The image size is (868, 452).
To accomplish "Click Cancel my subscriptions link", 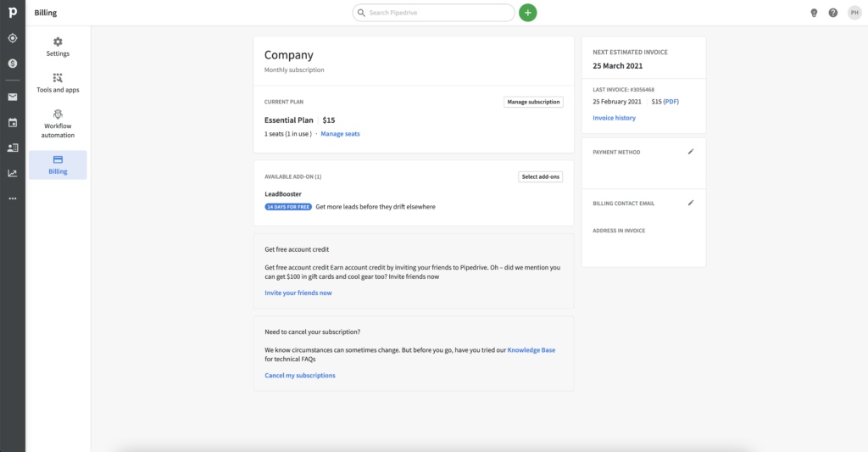I will pos(300,376).
